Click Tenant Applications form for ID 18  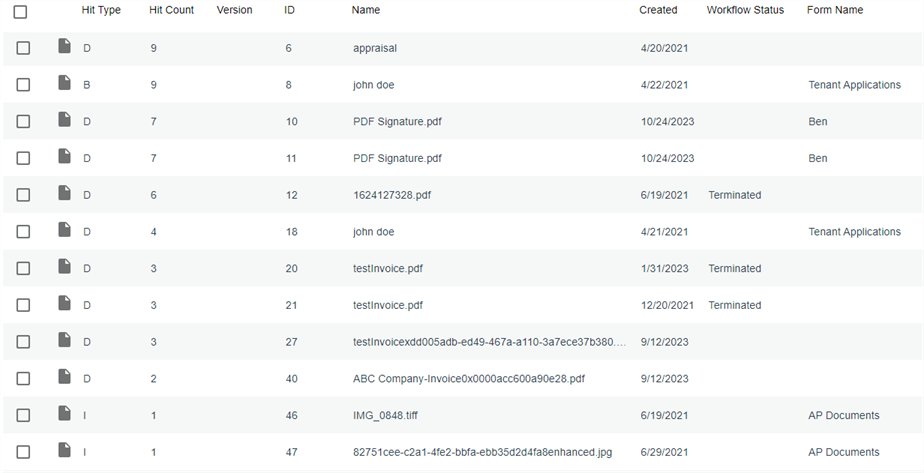[x=854, y=231]
